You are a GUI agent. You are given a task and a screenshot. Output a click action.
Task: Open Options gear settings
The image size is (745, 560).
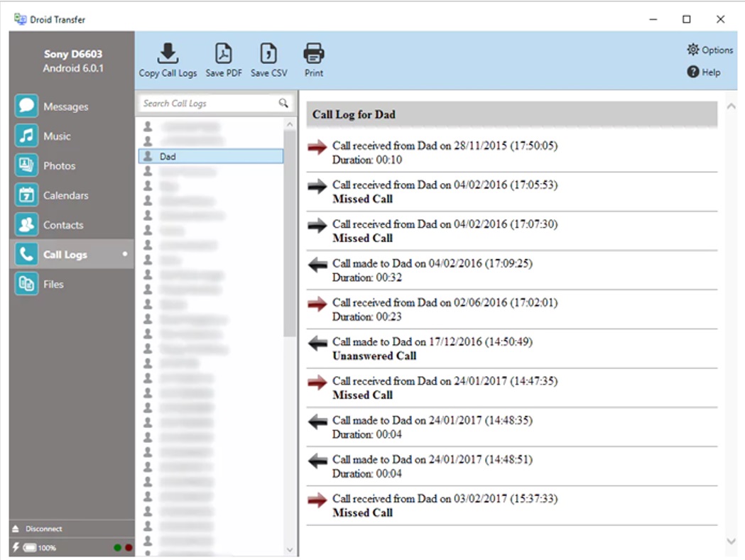(x=709, y=50)
